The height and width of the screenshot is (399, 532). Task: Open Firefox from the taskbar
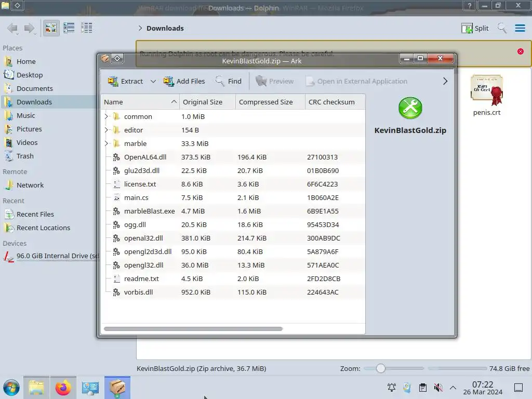coord(63,388)
